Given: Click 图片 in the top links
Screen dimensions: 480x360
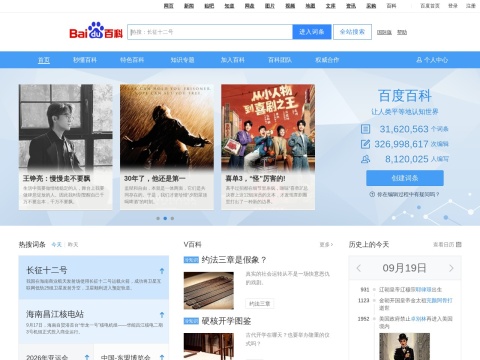Looking at the screenshot, I should click(x=270, y=6).
